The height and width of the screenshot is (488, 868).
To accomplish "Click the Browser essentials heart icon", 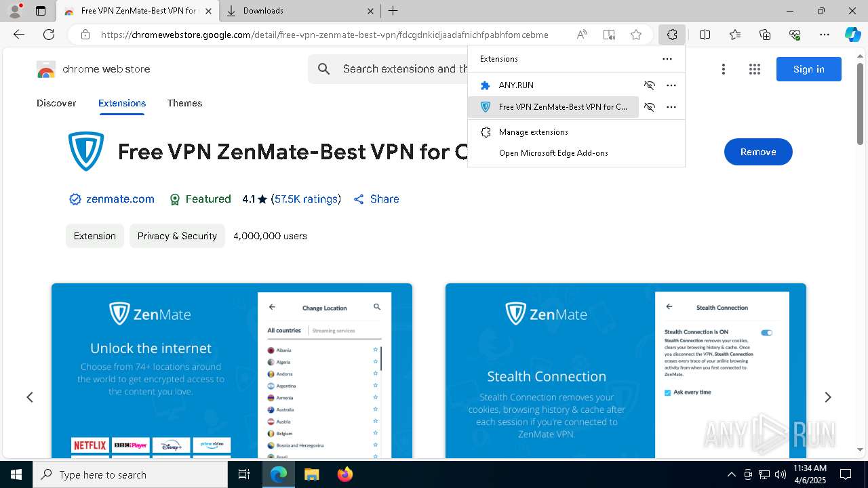I will (x=795, y=35).
